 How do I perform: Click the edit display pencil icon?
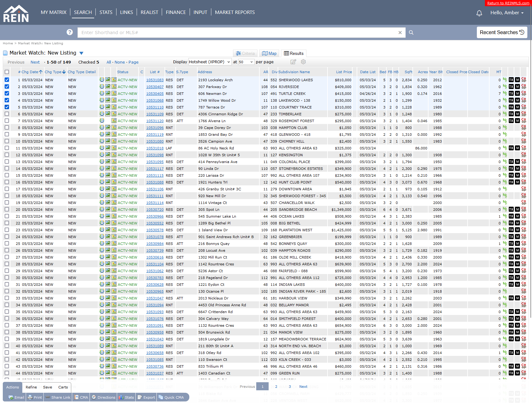point(293,62)
